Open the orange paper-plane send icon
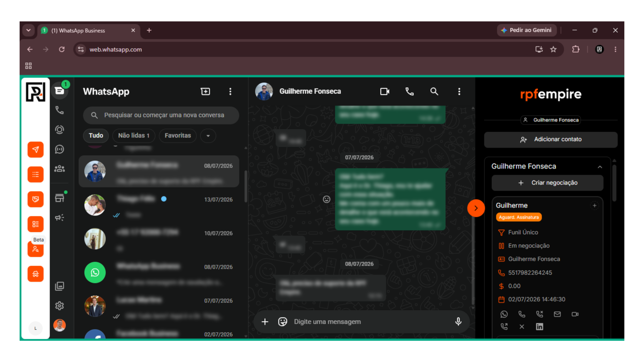This screenshot has height=362, width=644. click(35, 150)
